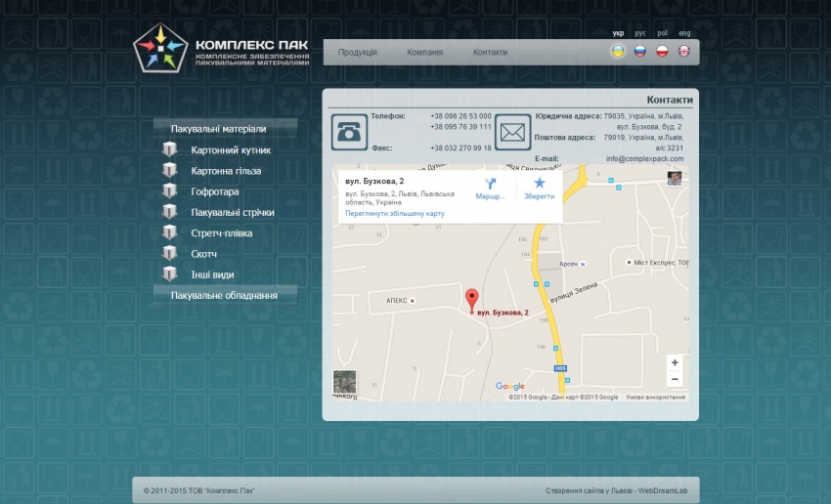The image size is (831, 504).
Task: Zoom out on the map with minus
Action: pyautogui.click(x=675, y=379)
